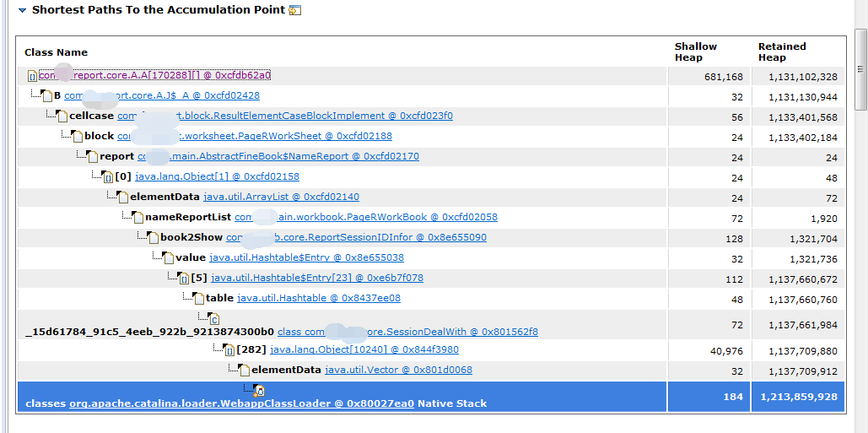Viewport: 868px width, 433px height.
Task: Open the java.util.Hashtable @ 0x8437ee08 link
Action: coord(319,298)
